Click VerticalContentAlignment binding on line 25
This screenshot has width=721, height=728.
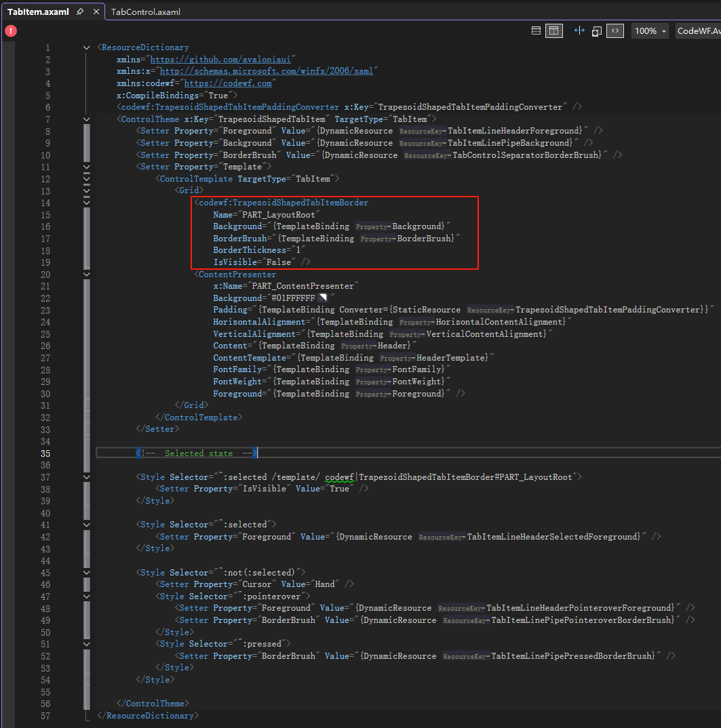tap(383, 333)
